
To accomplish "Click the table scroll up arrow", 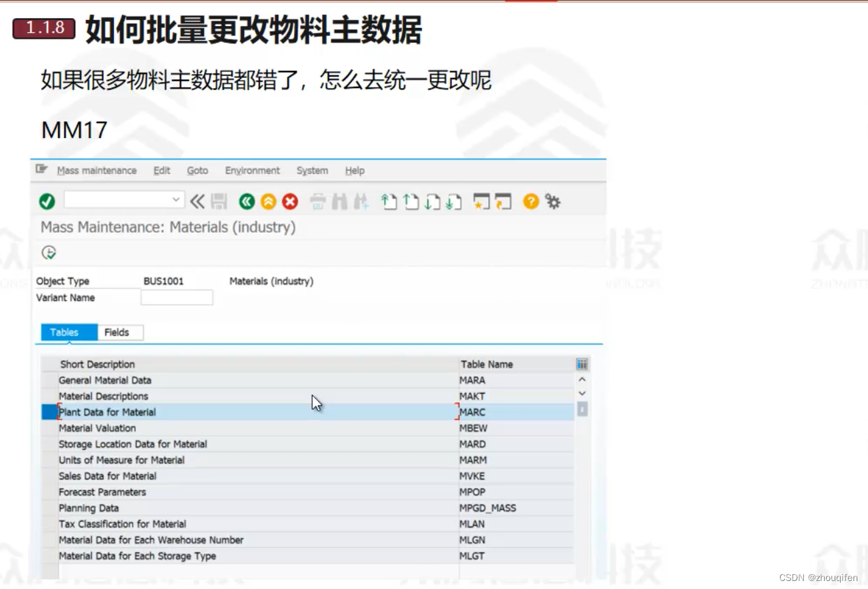I will (x=582, y=380).
